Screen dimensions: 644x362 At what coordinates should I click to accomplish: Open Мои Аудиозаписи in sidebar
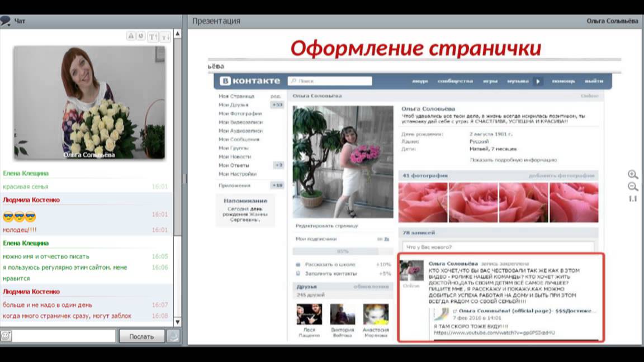[x=240, y=131]
